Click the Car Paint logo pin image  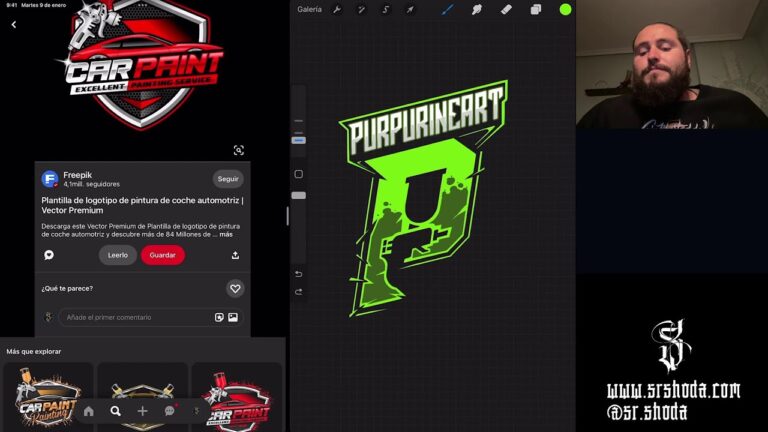142,66
